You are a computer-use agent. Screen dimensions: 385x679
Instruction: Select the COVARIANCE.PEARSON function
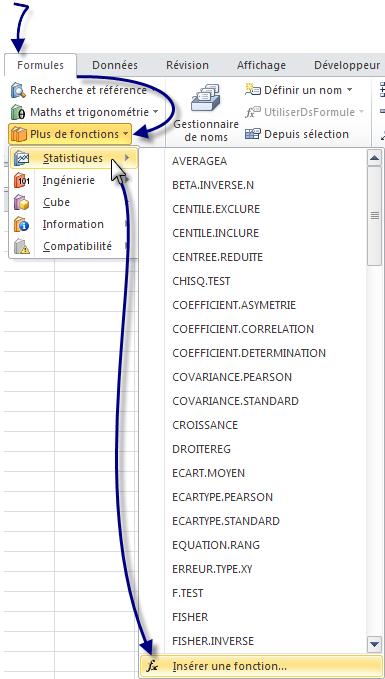pos(232,377)
